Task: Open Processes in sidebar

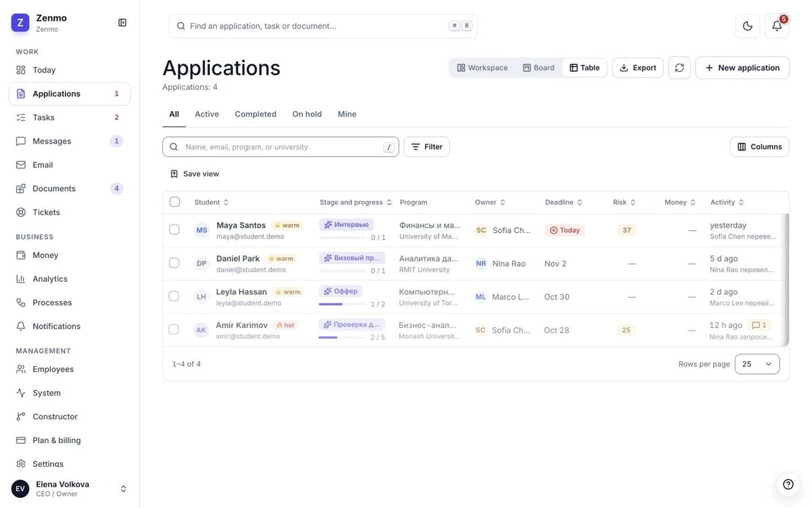Action: [x=69, y=302]
